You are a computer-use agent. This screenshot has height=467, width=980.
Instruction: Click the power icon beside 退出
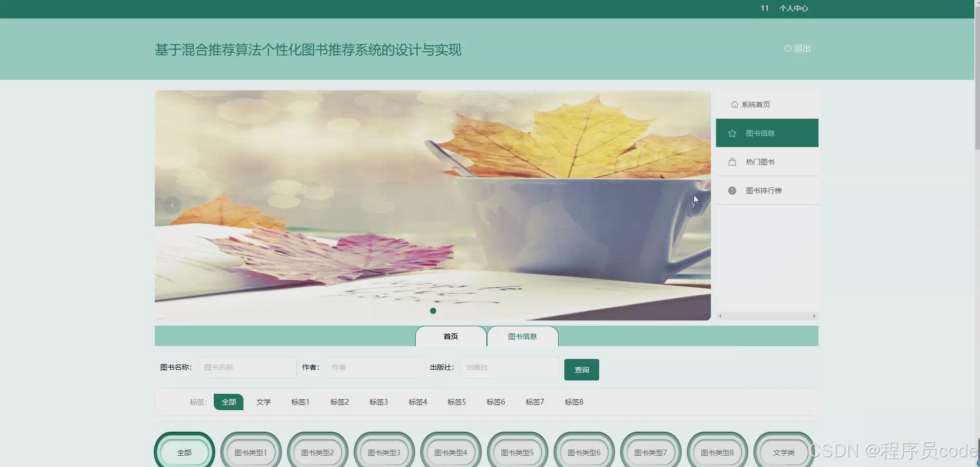click(788, 48)
